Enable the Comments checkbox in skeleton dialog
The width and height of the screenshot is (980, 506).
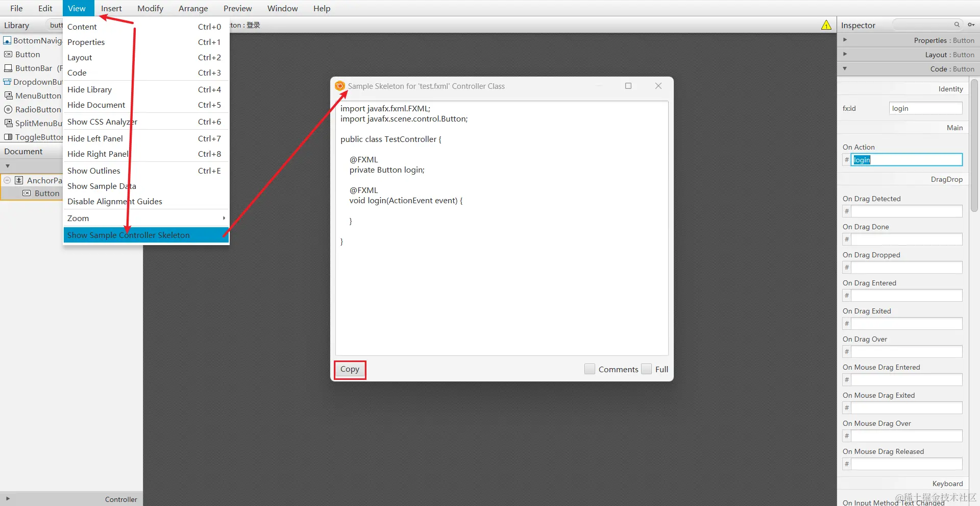(590, 369)
